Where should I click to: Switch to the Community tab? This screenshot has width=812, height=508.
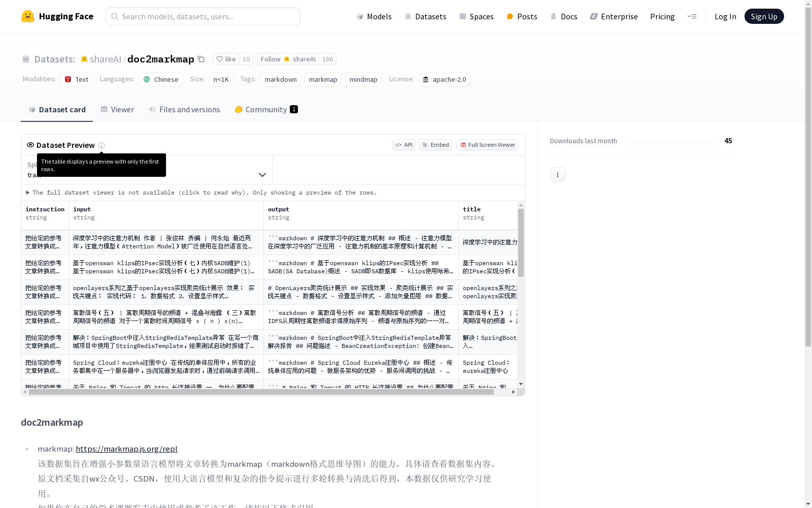coord(266,109)
